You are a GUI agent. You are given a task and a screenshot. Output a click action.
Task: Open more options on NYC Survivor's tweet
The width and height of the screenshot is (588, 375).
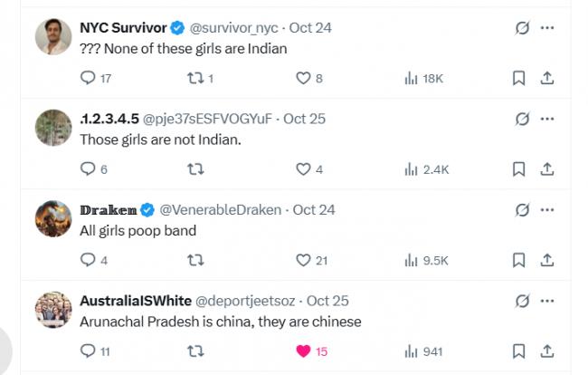(x=546, y=28)
